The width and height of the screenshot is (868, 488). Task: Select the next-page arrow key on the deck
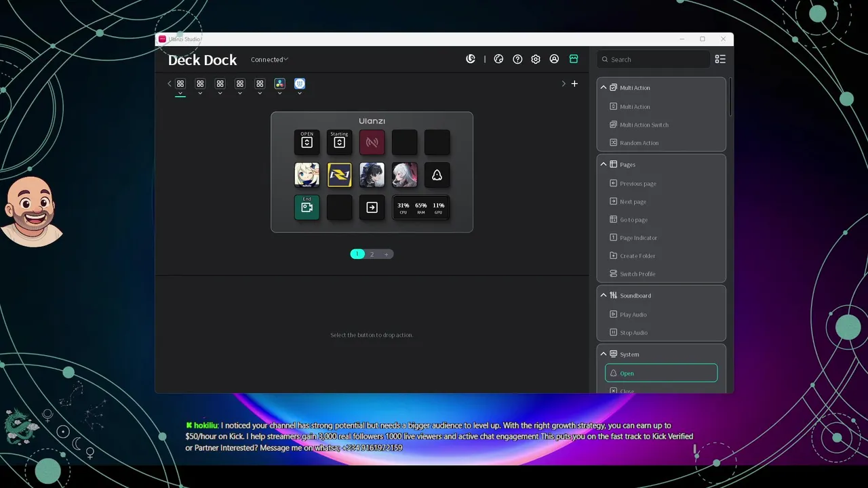pyautogui.click(x=372, y=207)
